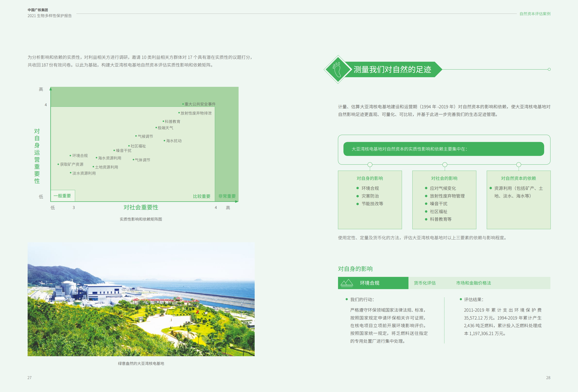Click the 对自身的影响 box heading
578x392 pixels.
tap(370, 178)
